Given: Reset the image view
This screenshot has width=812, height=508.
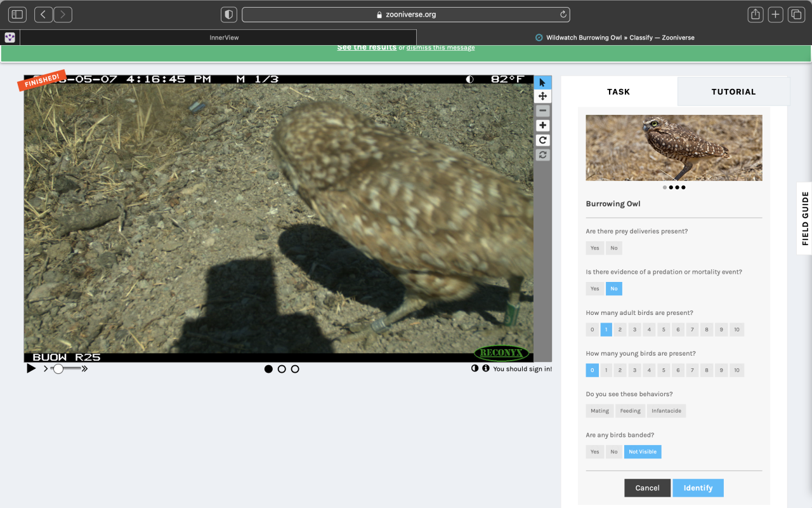Looking at the screenshot, I should (542, 155).
